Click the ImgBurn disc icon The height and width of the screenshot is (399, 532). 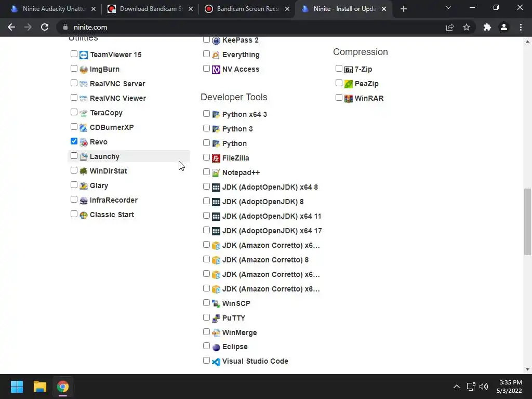pyautogui.click(x=84, y=69)
